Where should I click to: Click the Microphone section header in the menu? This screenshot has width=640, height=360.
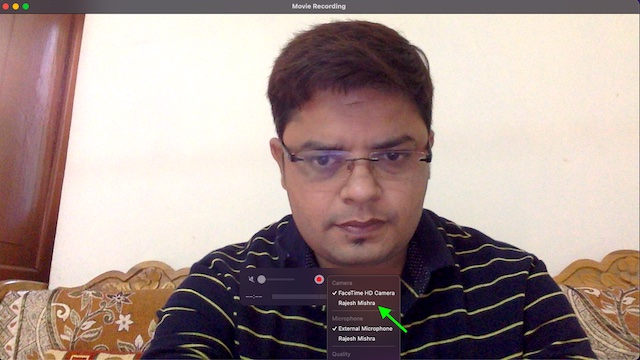point(347,318)
